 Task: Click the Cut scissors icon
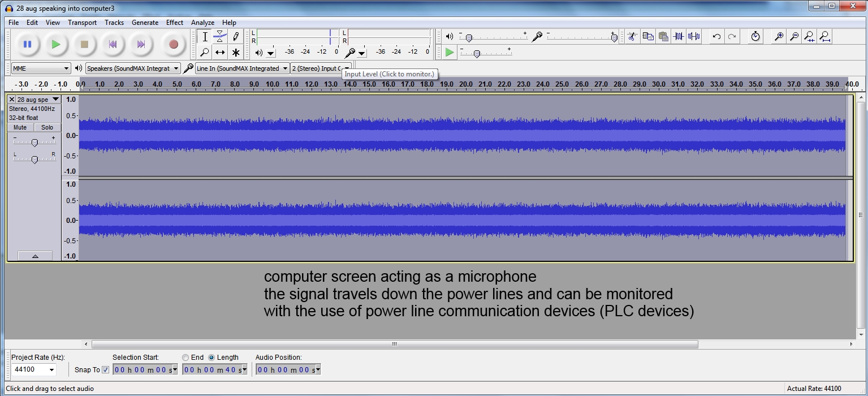632,37
